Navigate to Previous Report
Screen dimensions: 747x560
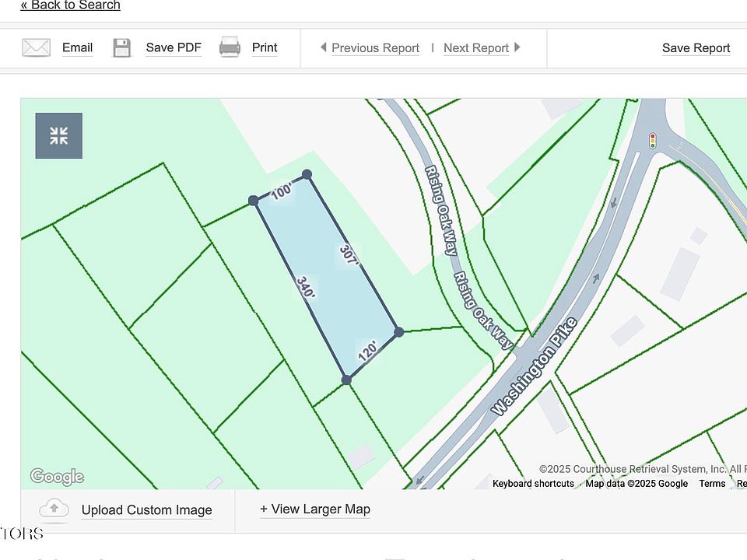(x=375, y=48)
